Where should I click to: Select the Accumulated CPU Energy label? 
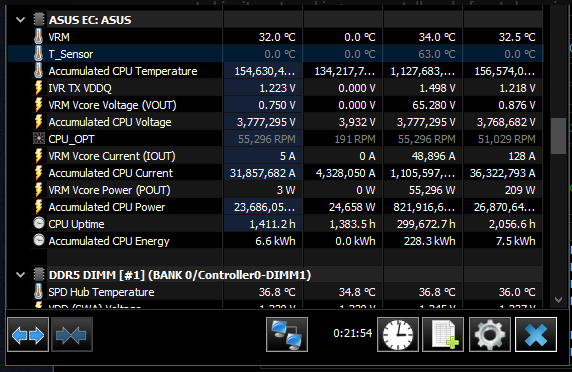(109, 241)
